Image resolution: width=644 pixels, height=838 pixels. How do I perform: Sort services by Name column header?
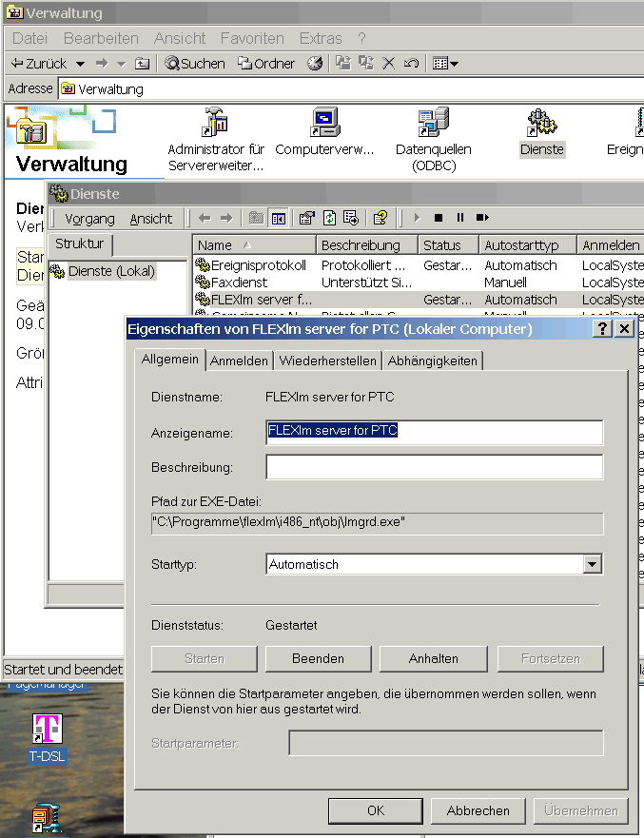pos(254,245)
